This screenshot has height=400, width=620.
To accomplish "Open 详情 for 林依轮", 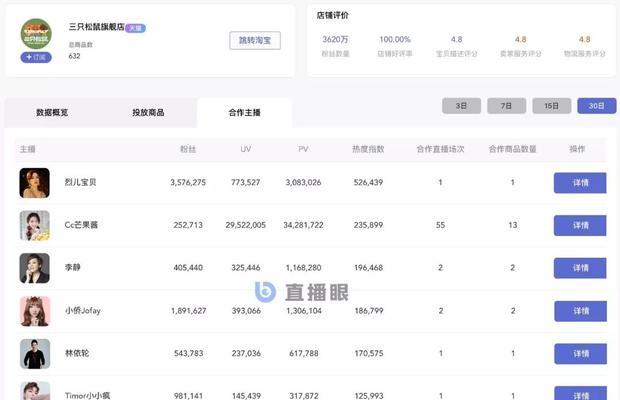I will pyautogui.click(x=580, y=354).
